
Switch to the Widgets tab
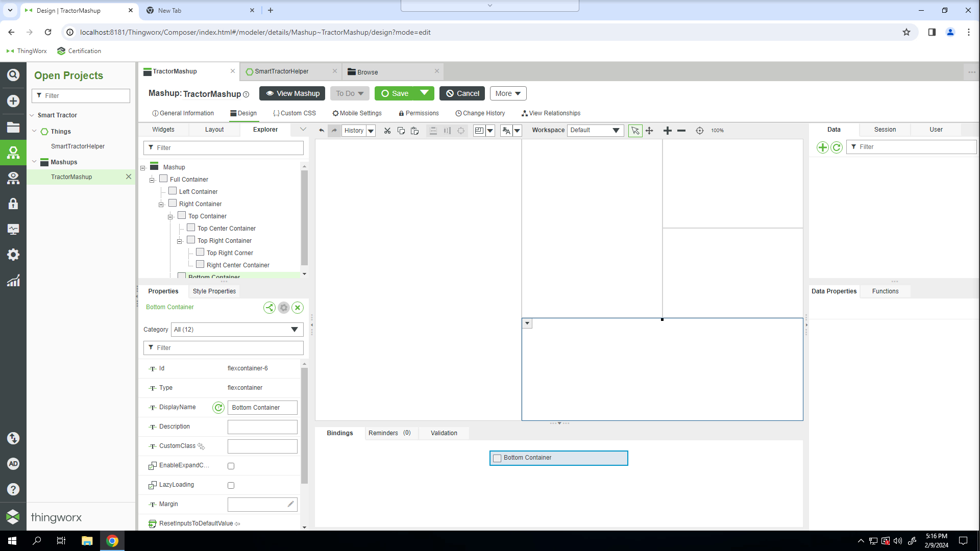(163, 130)
